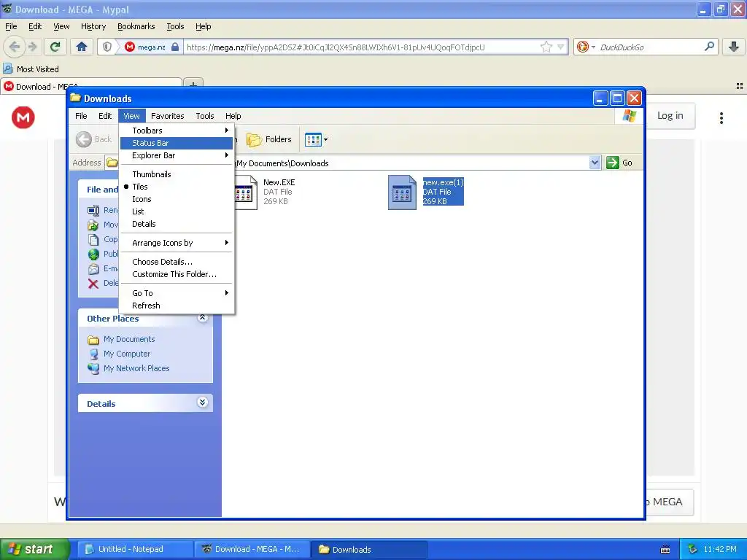Click the Rename file icon
Screen dimensions: 747x560
click(x=93, y=210)
